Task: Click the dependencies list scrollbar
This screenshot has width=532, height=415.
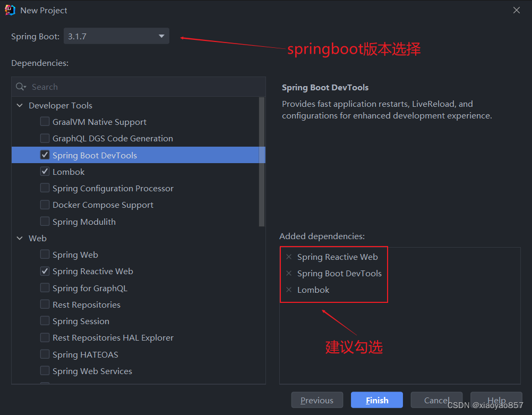Action: point(262,162)
